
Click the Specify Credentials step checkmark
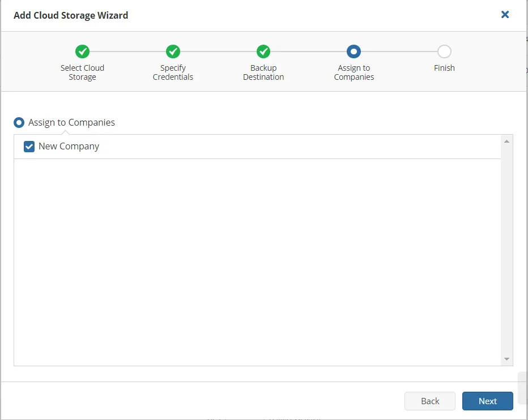tap(173, 52)
